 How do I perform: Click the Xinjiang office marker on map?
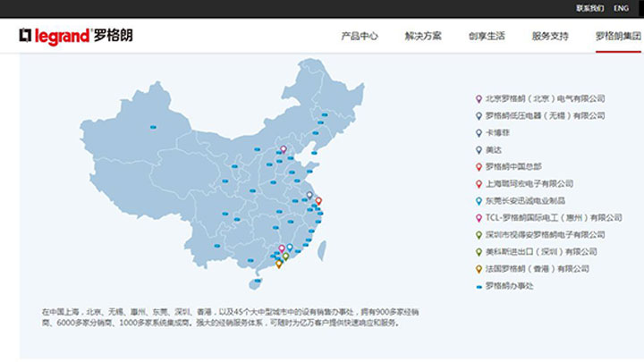(x=152, y=128)
